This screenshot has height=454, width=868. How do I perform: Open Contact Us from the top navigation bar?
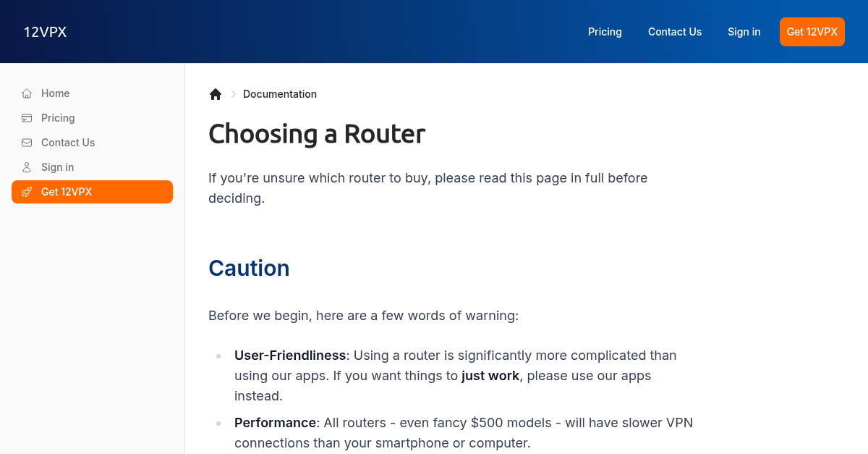click(x=675, y=32)
